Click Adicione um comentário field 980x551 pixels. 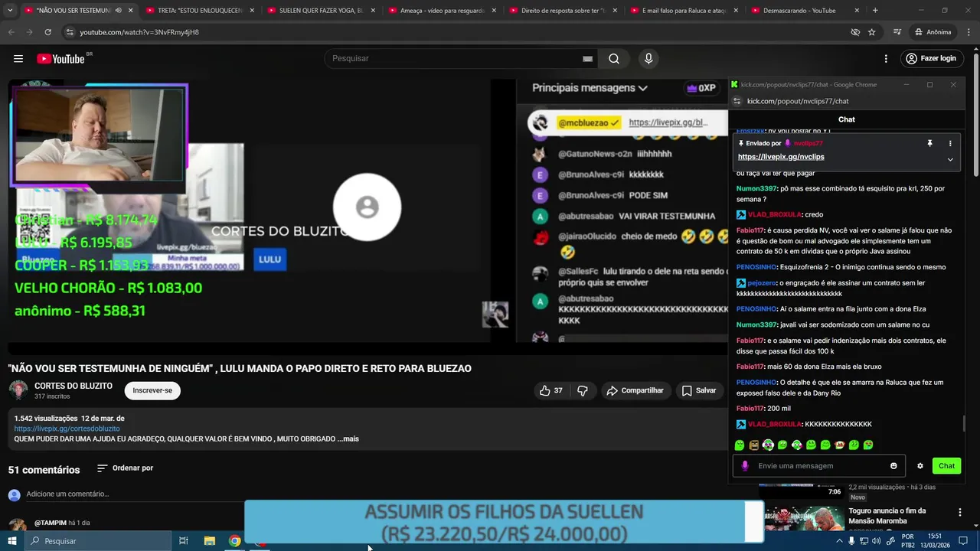pos(67,494)
